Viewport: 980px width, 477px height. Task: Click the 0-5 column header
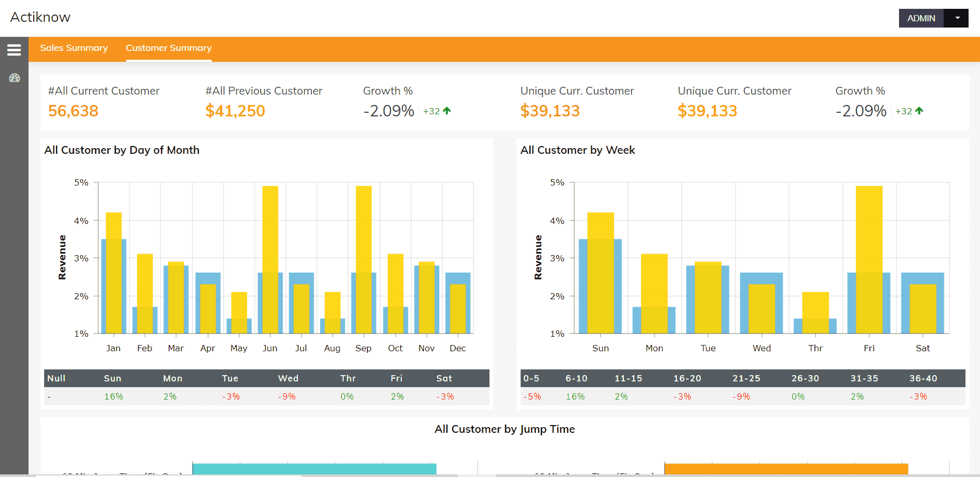532,378
